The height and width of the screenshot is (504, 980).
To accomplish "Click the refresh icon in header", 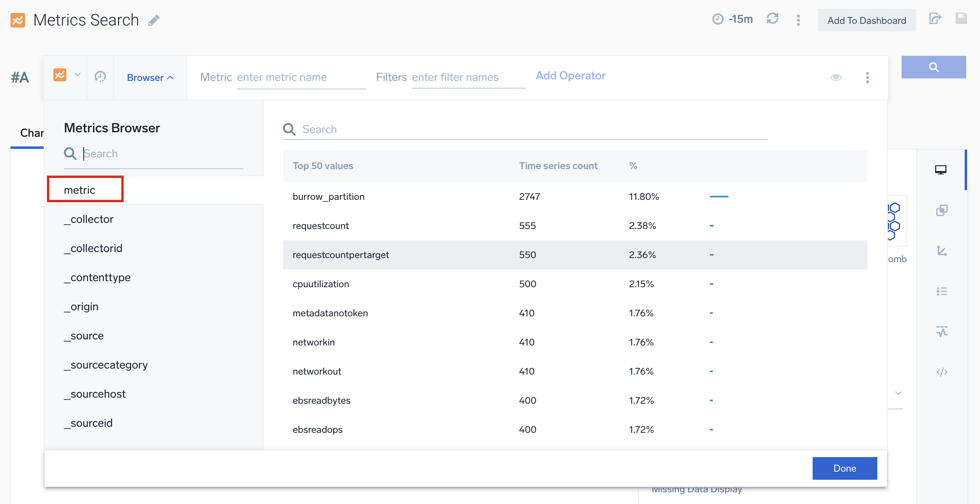I will [772, 19].
